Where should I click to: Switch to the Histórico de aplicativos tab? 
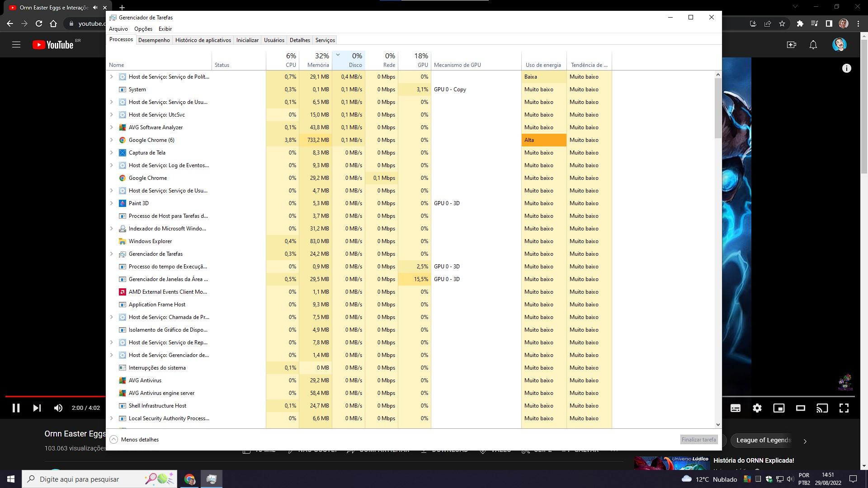click(203, 40)
